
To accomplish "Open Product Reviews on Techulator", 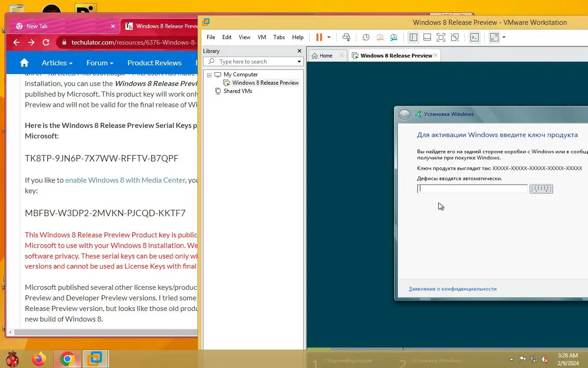I will click(x=154, y=63).
